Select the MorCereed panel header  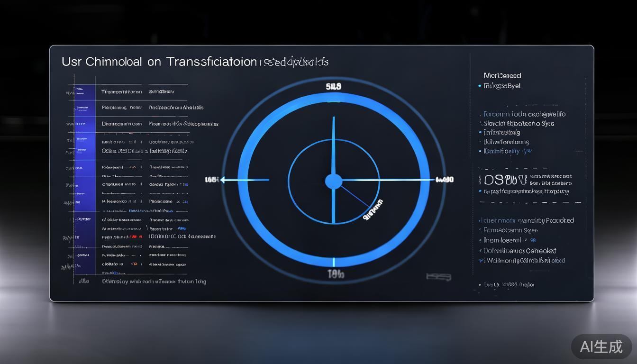pyautogui.click(x=503, y=75)
